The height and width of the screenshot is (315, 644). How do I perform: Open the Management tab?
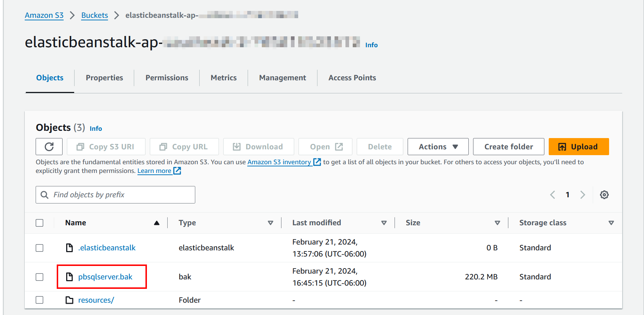[282, 78]
